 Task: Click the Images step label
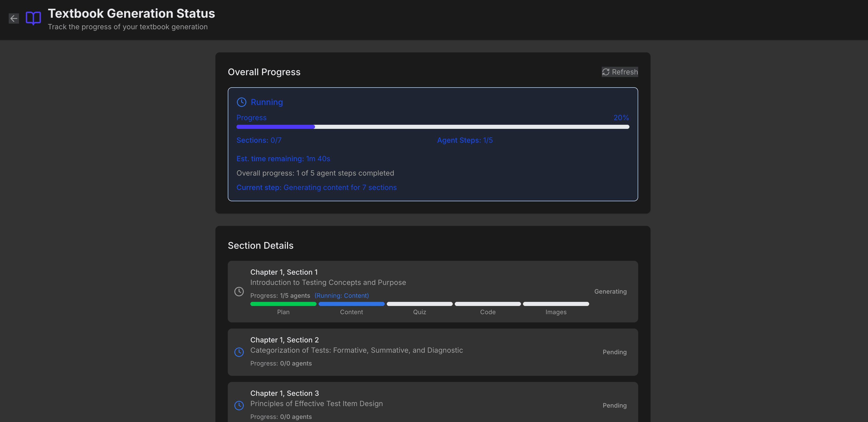click(x=556, y=312)
